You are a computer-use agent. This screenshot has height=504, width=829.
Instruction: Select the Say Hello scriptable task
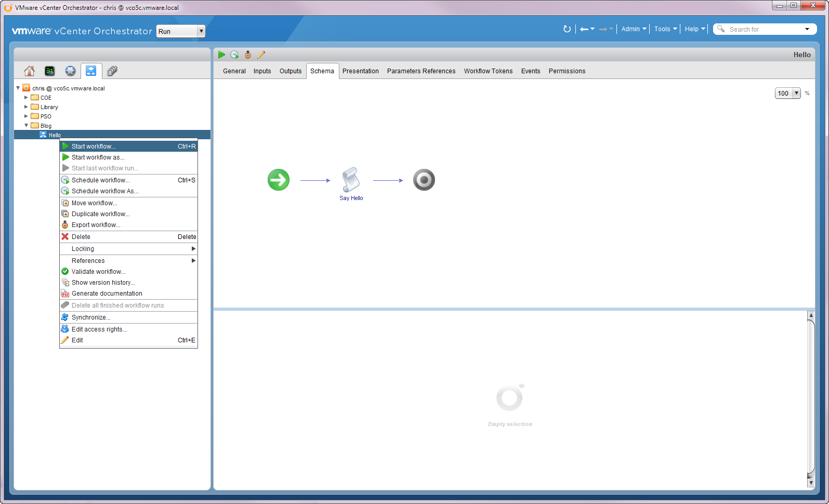pyautogui.click(x=351, y=180)
